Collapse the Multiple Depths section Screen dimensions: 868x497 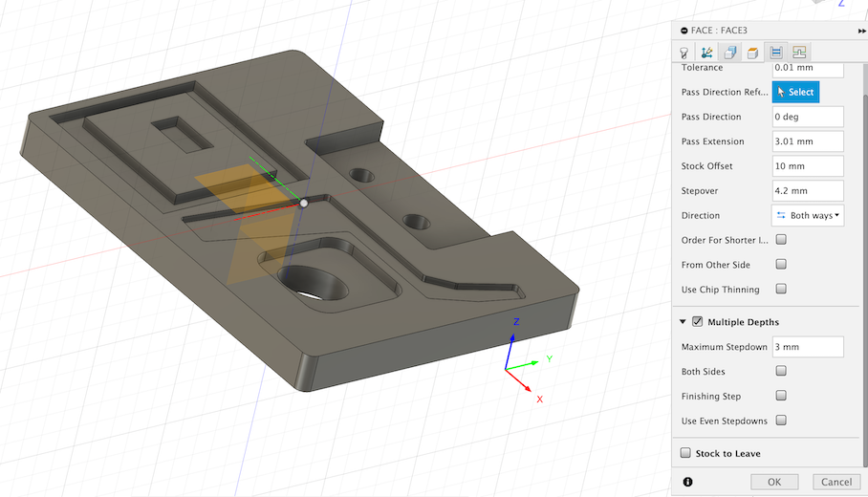pyautogui.click(x=683, y=321)
